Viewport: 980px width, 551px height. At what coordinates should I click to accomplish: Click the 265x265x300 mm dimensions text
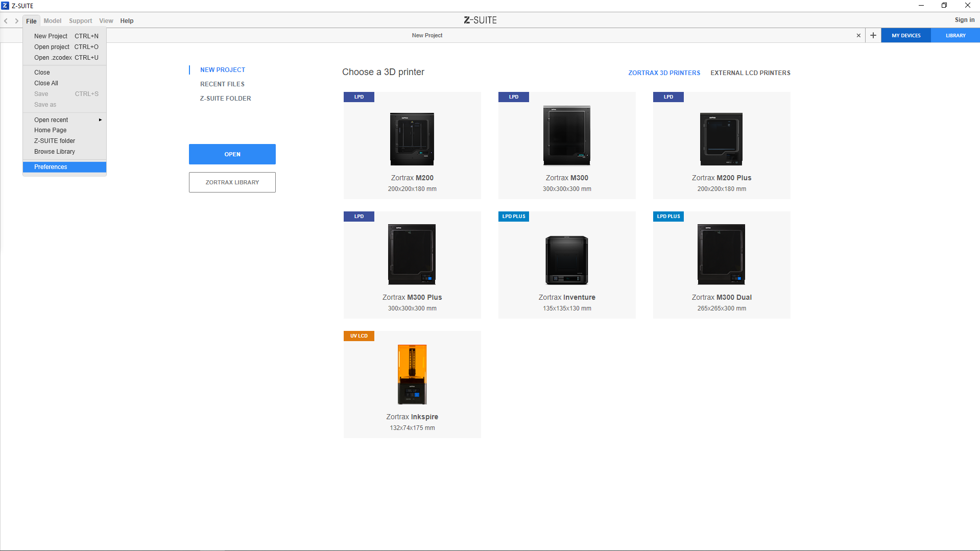point(722,308)
